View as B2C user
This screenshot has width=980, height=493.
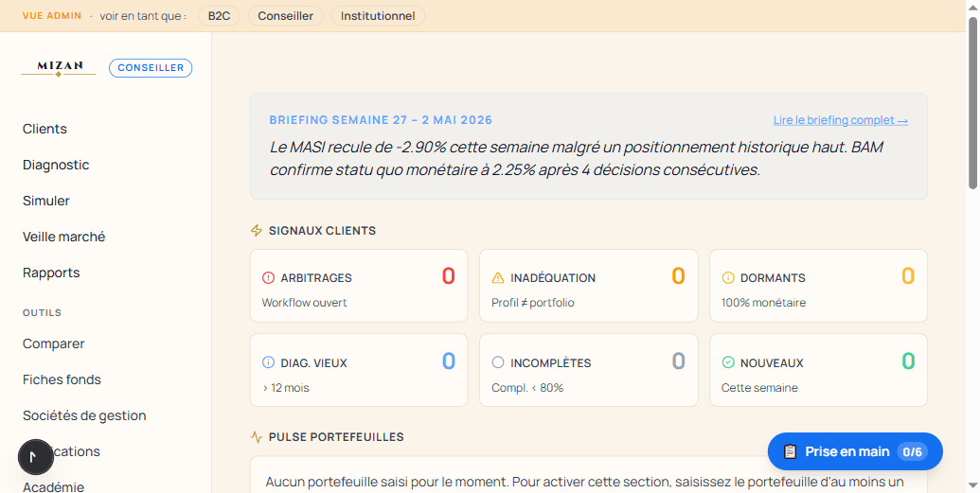tap(220, 16)
